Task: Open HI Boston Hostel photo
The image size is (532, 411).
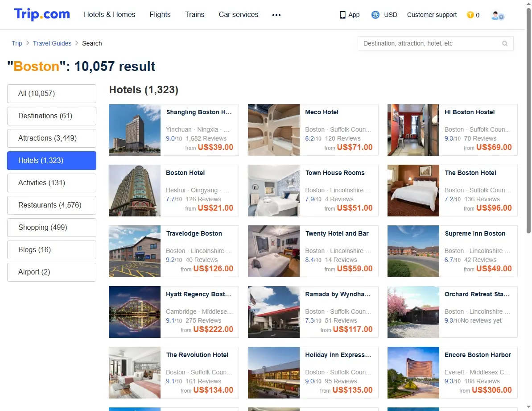Action: click(x=413, y=130)
